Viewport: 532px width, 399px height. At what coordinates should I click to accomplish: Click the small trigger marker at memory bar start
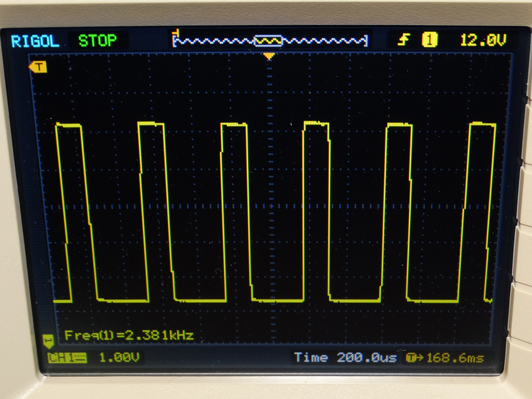click(176, 32)
